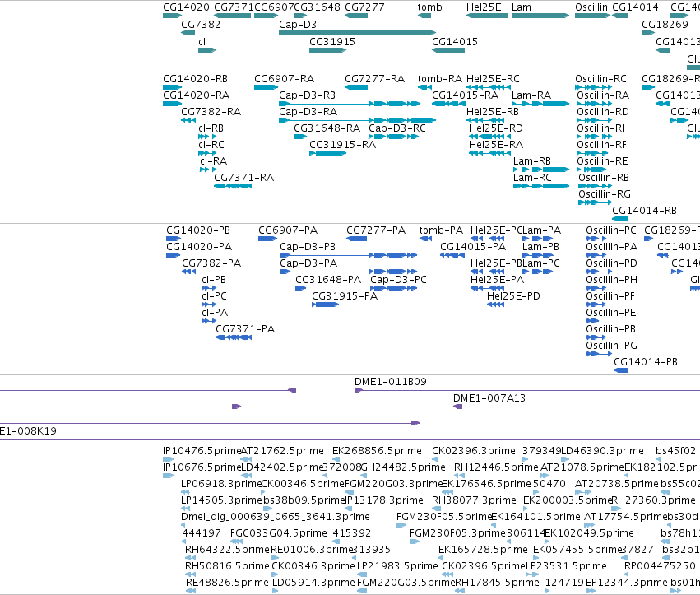Select the cl gene label
The height and width of the screenshot is (595, 700).
click(202, 41)
